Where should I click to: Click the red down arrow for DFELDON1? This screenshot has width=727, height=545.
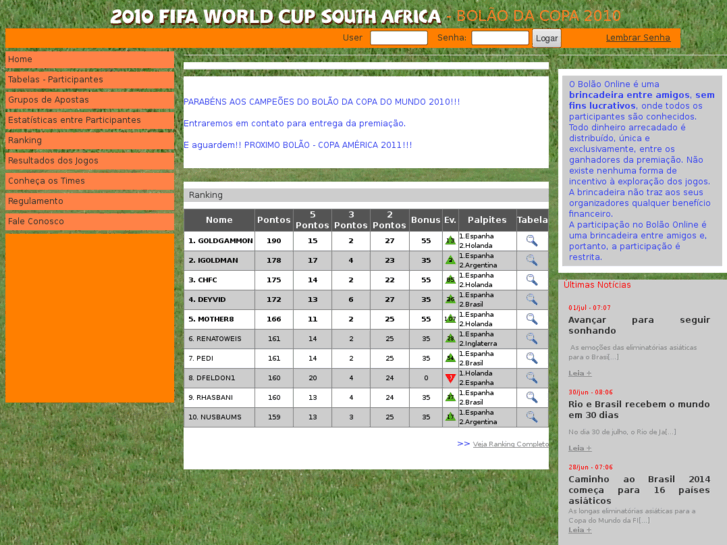[x=450, y=378]
